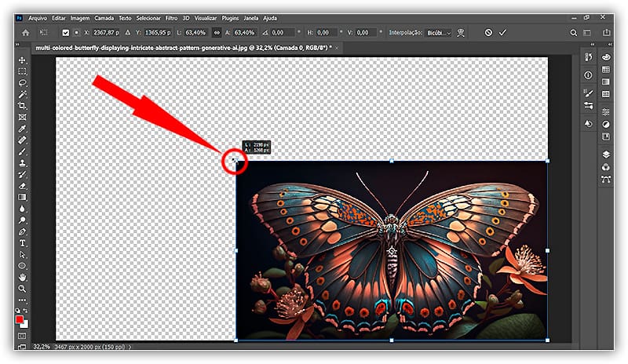Go to Home screen

click(x=26, y=33)
